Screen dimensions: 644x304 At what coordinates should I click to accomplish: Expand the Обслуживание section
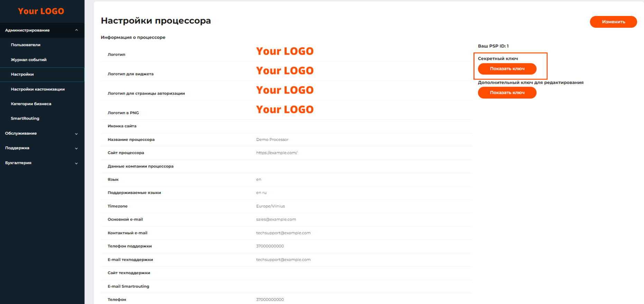coord(76,134)
